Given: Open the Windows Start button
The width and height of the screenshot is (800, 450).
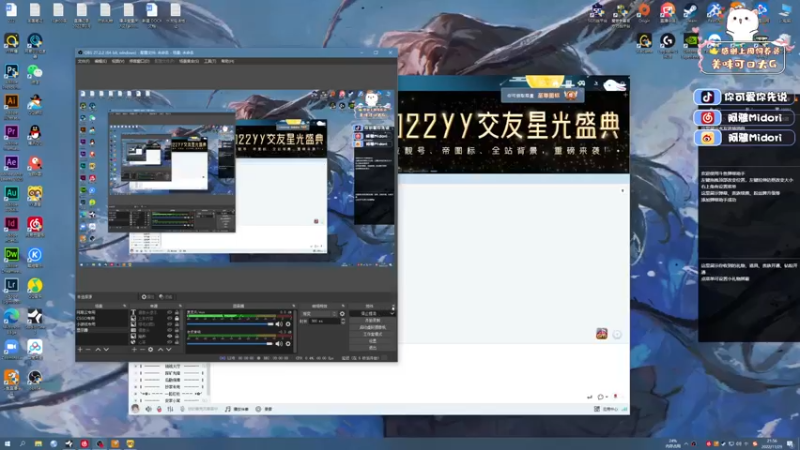Looking at the screenshot, I should point(7,444).
